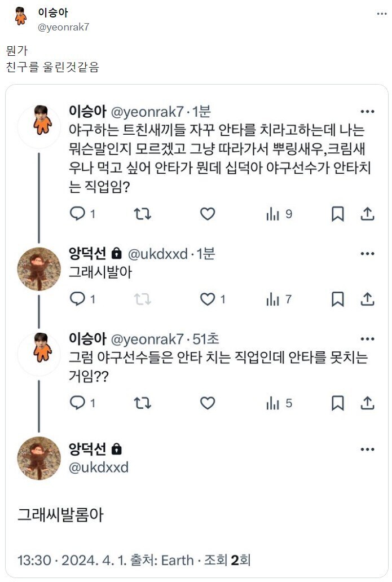This screenshot has width=392, height=582.
Task: Retweet the second 이승아 tweet
Action: [x=142, y=403]
